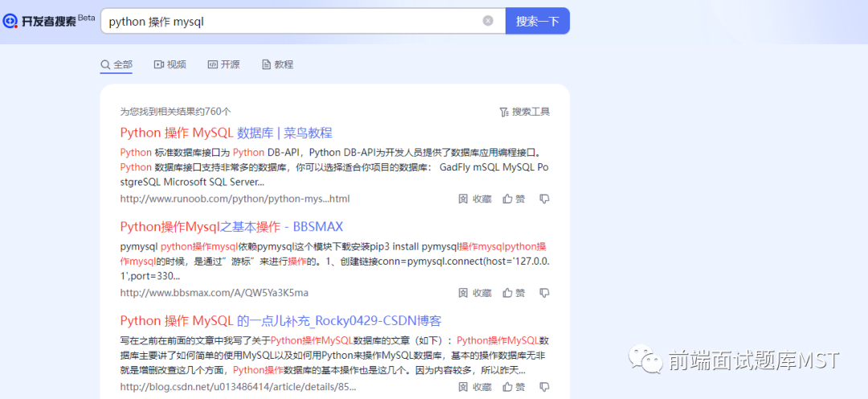Open the 开发者搜索 logo home link
Screen dimensions: 868x399
(49, 21)
